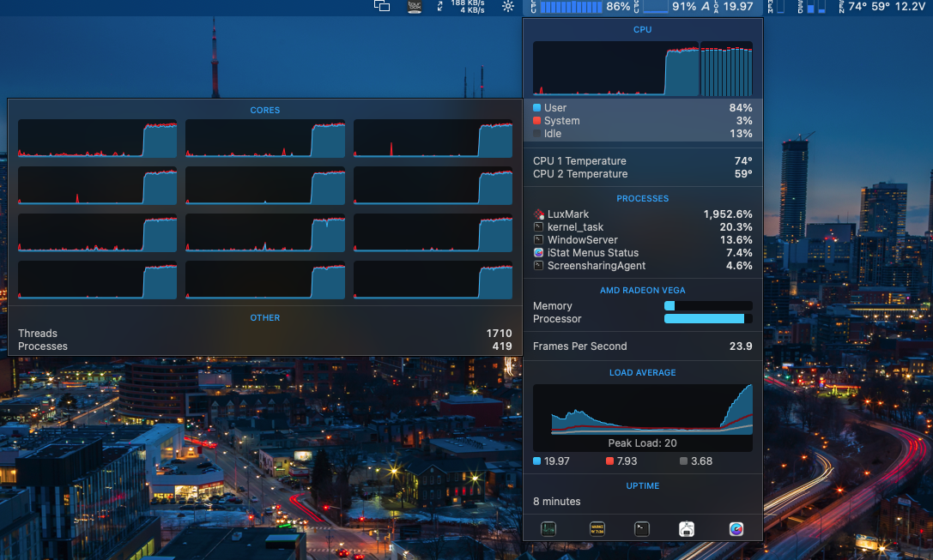Click the PROCESSES section header

tap(643, 199)
